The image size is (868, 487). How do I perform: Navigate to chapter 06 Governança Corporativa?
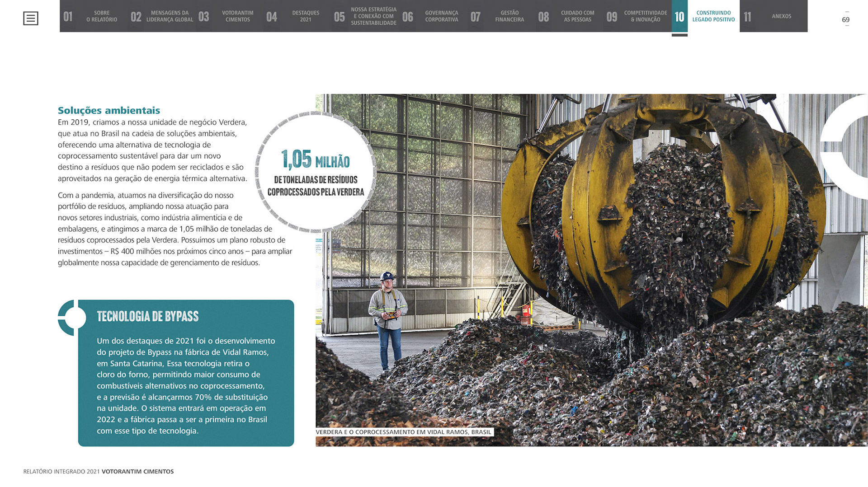tap(434, 16)
